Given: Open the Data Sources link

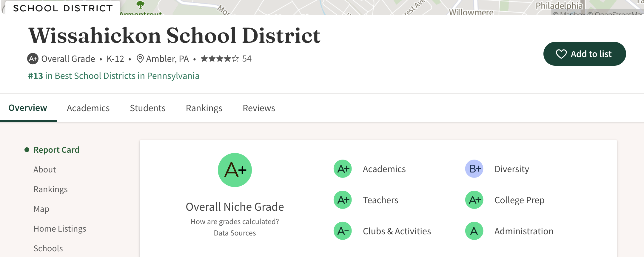Looking at the screenshot, I should coord(235,233).
